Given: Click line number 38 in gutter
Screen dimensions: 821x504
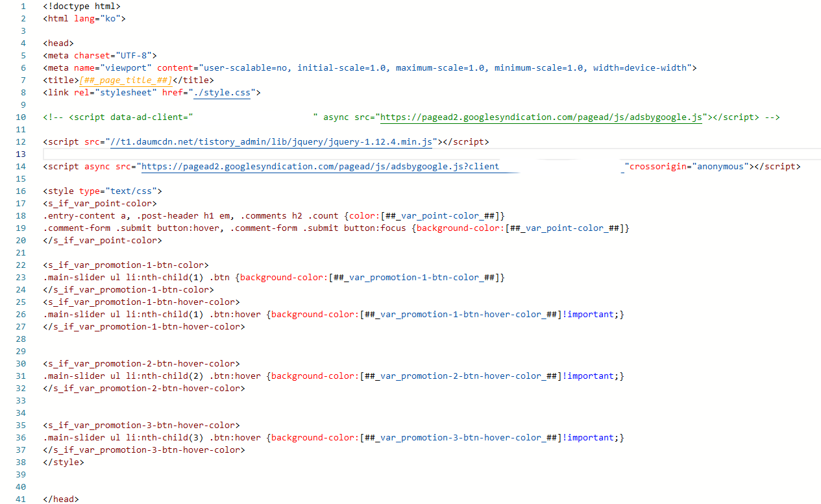Looking at the screenshot, I should 21,462.
